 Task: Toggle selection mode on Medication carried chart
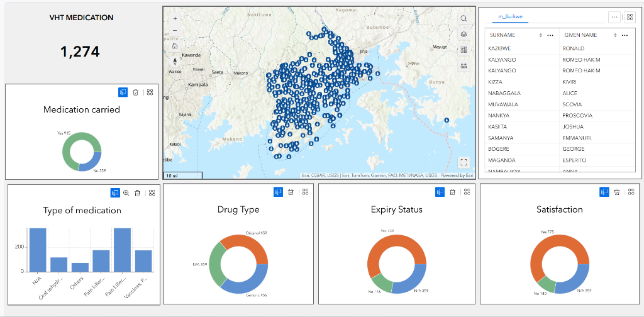tap(123, 92)
